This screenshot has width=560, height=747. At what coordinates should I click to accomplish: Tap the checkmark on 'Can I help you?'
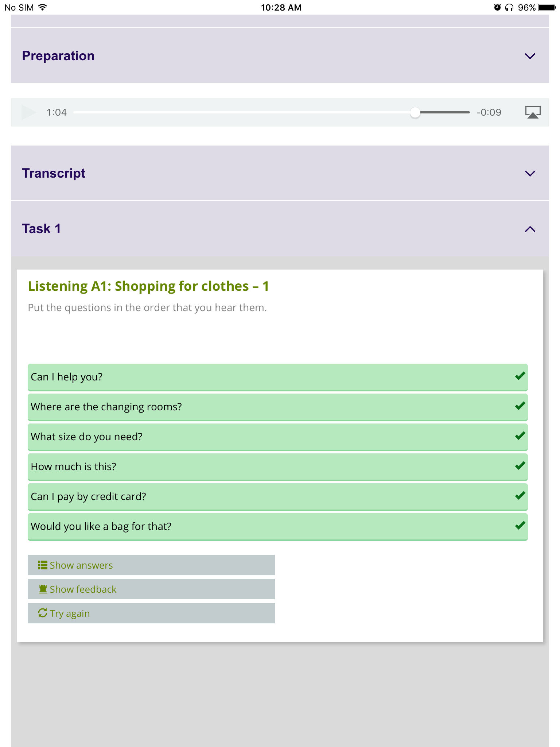coord(520,376)
